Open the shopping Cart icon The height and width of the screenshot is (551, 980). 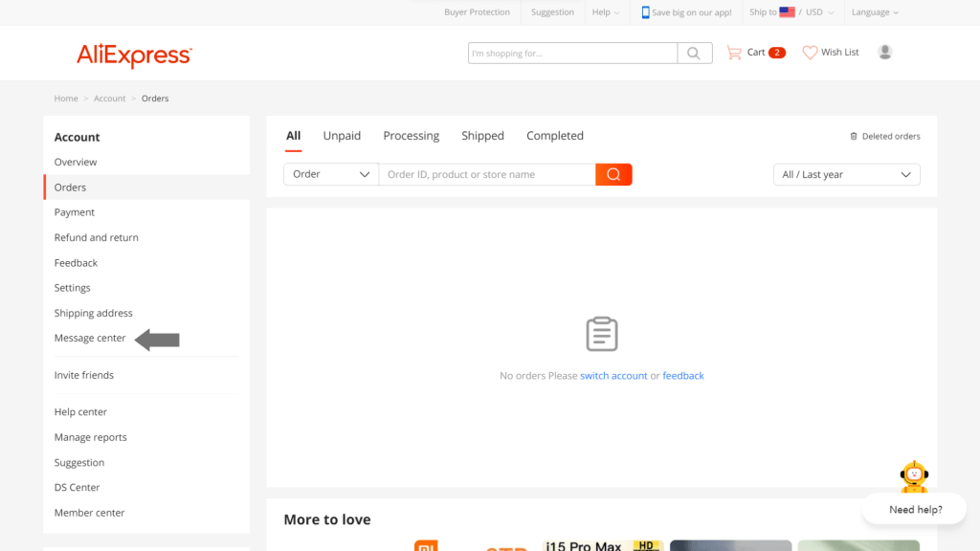tap(734, 53)
